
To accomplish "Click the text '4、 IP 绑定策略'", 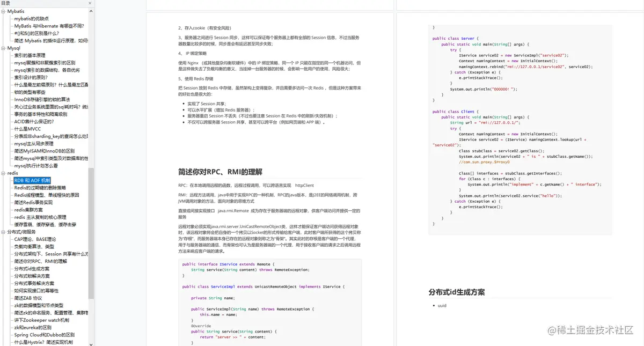I will tap(192, 54).
